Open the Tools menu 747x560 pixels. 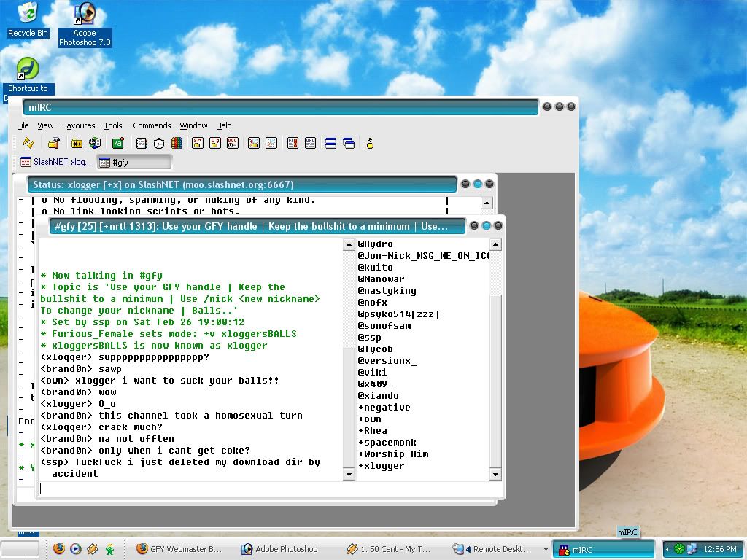pos(113,125)
